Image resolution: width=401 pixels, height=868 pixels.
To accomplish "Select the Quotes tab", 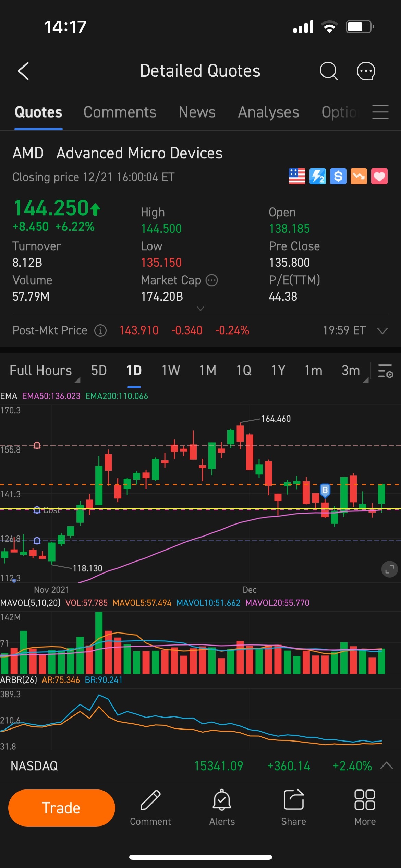I will coord(38,112).
